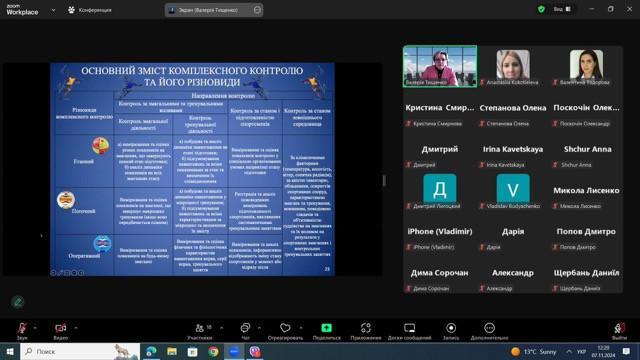The image size is (640, 360).
Task: Click the green annotation pencil icon
Action: click(x=18, y=302)
